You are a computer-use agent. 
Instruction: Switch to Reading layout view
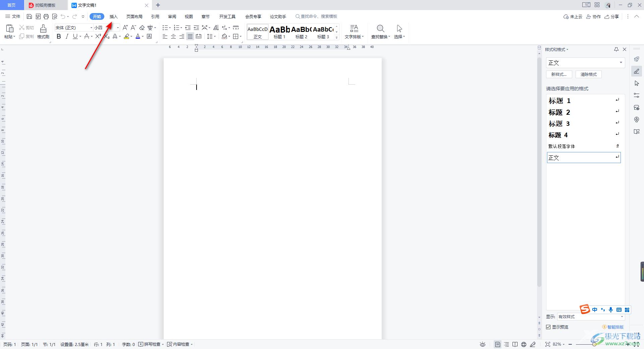[x=515, y=344]
